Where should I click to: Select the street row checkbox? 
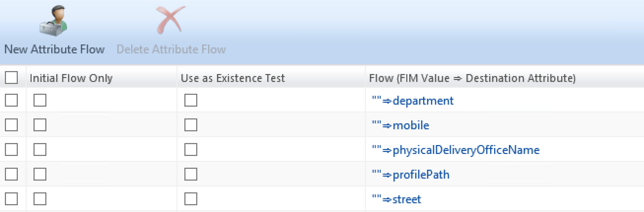[x=12, y=199]
